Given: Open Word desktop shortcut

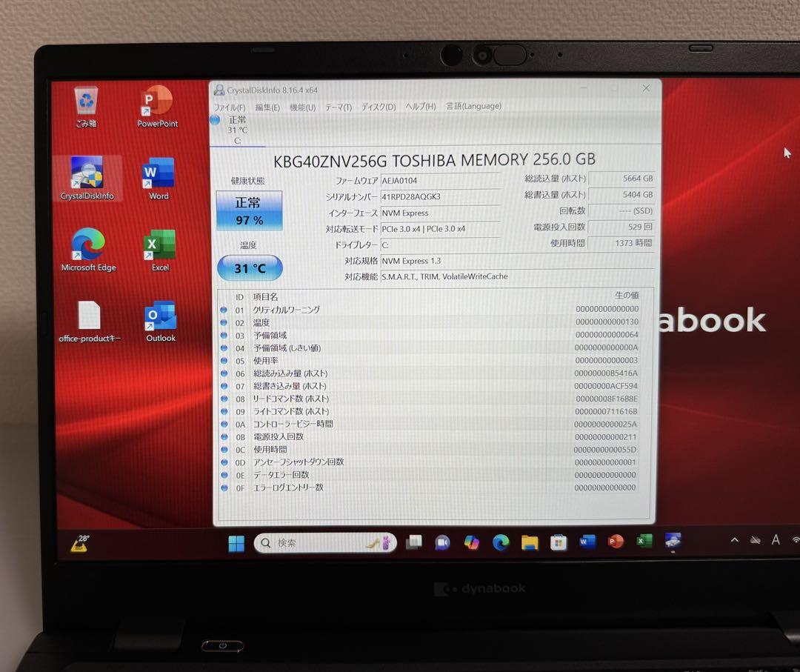Looking at the screenshot, I should [159, 179].
